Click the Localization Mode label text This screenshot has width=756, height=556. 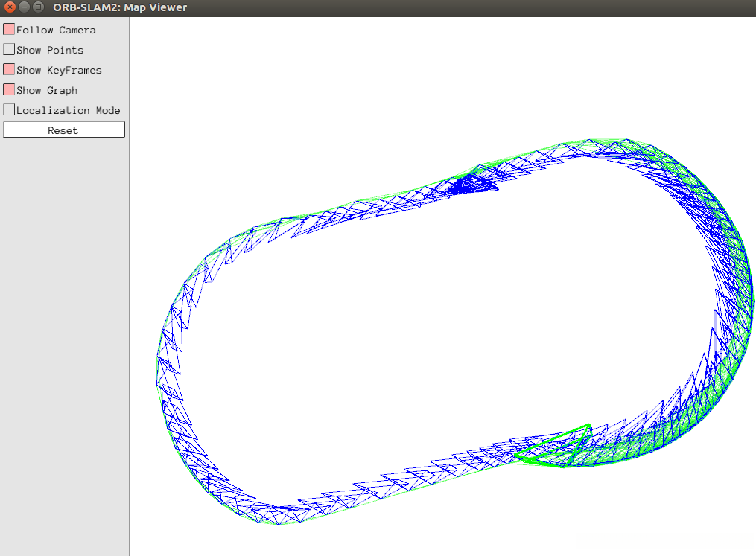[x=68, y=110]
